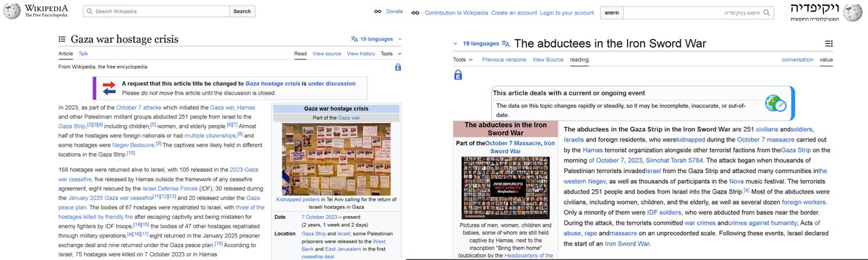Open the Tools dropdown on the Hebrew article
This screenshot has width=868, height=260.
[463, 59]
